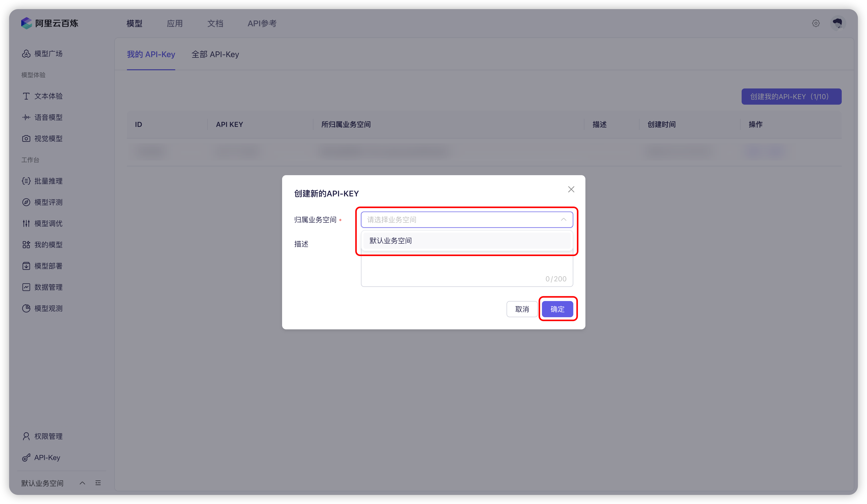Click the Model Tuning (模型调优) sliders icon

(26, 224)
